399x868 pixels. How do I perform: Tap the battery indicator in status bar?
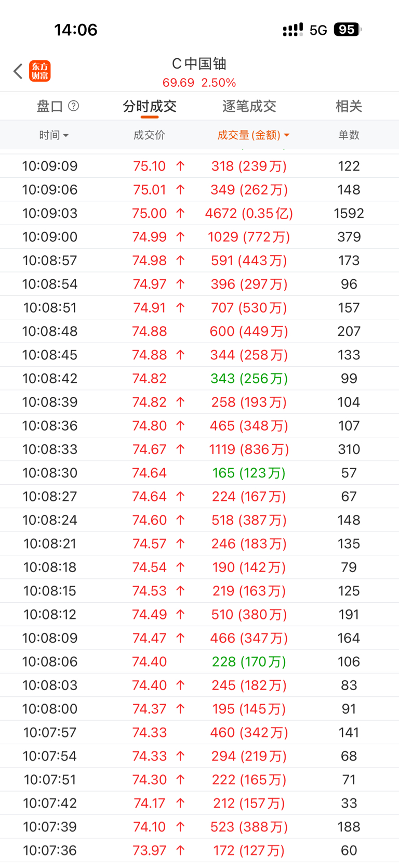click(348, 30)
